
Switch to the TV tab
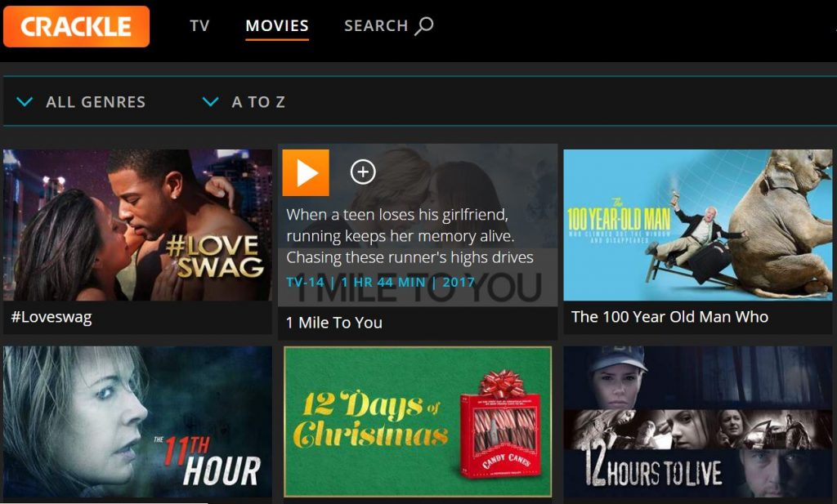(199, 25)
